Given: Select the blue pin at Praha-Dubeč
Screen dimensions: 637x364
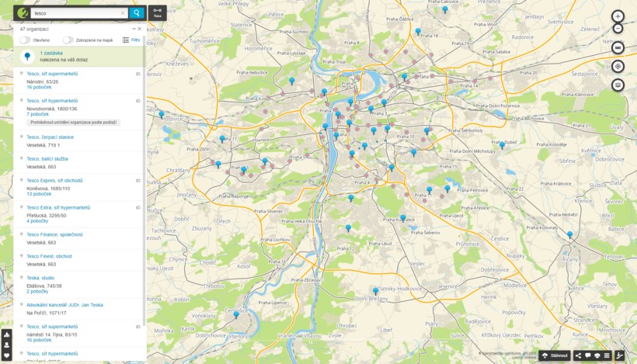Looking at the screenshot, I should pyautogui.click(x=502, y=145).
